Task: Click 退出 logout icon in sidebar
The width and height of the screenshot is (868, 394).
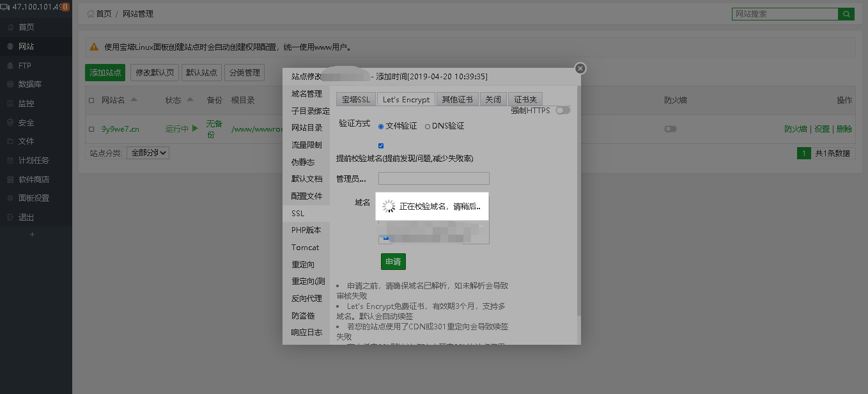Action: coord(10,217)
